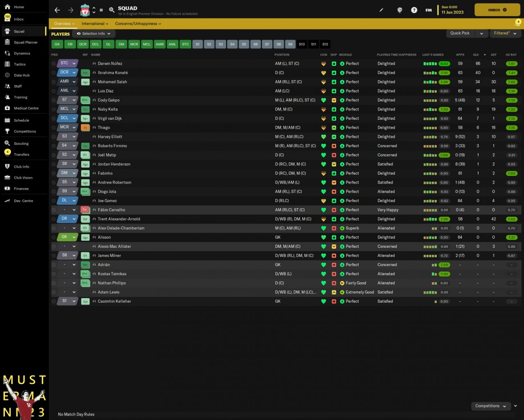Image resolution: width=524 pixels, height=420 pixels.
Task: Open the Medical Centre icon
Action: pos(7,108)
